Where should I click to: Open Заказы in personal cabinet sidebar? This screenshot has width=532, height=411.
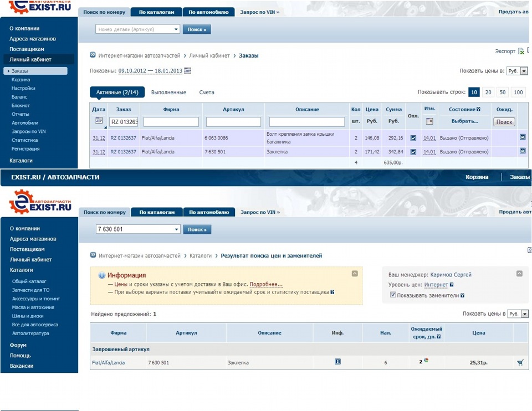click(x=35, y=70)
